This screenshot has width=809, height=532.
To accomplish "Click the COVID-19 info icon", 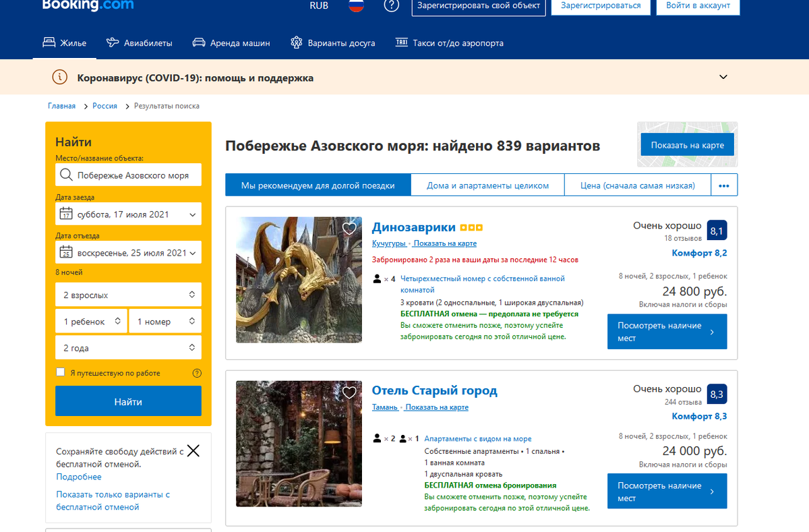I will coord(60,78).
